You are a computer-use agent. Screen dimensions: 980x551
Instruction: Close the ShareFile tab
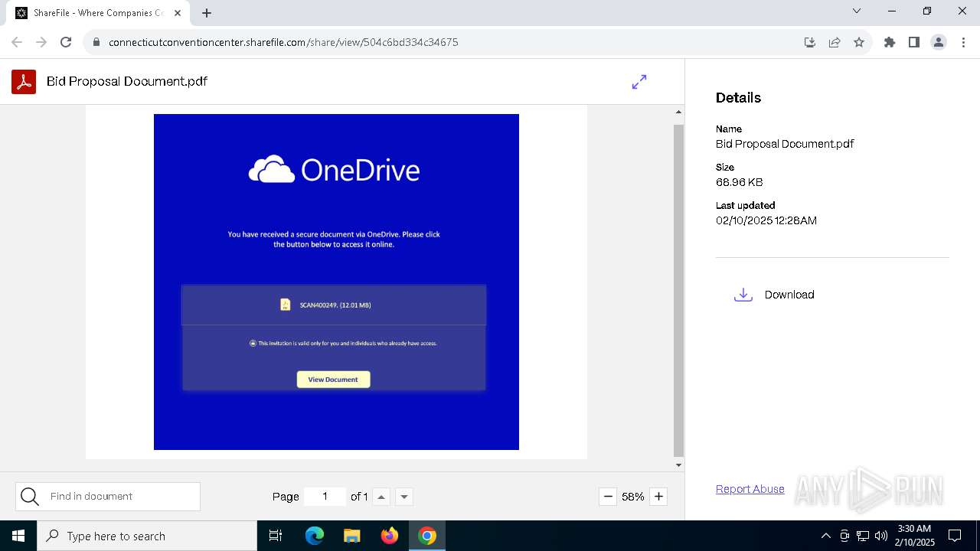[x=178, y=13]
